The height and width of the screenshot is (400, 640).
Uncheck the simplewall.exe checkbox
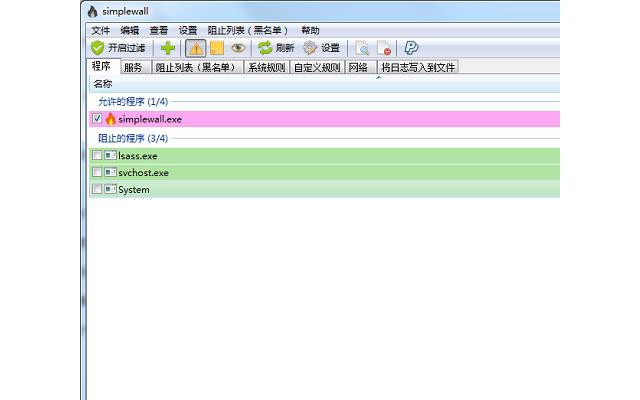[97, 118]
